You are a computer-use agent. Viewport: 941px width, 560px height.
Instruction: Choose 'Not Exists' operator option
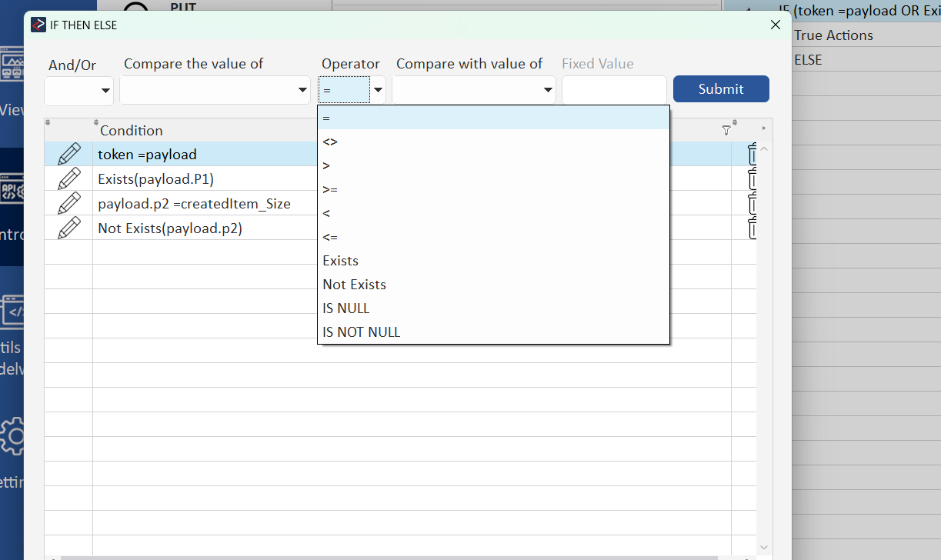[354, 285]
